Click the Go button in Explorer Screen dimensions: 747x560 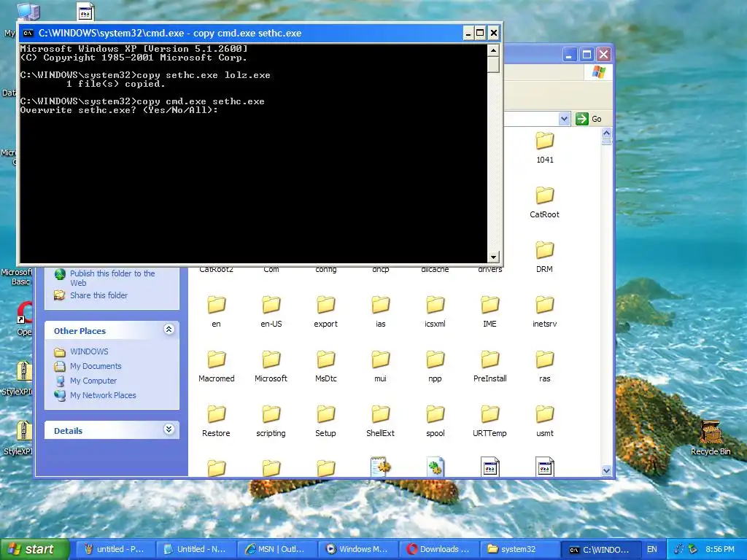click(589, 119)
